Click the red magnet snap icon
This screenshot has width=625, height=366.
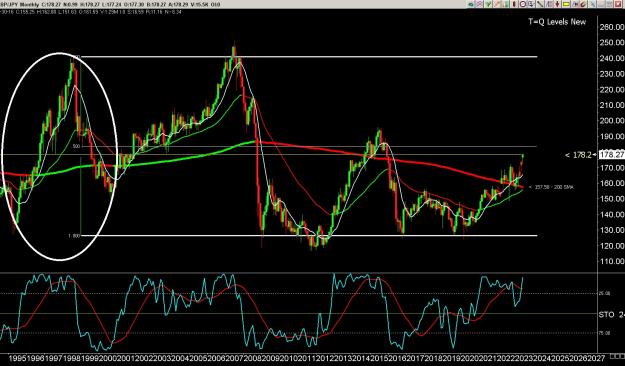[583, 4]
